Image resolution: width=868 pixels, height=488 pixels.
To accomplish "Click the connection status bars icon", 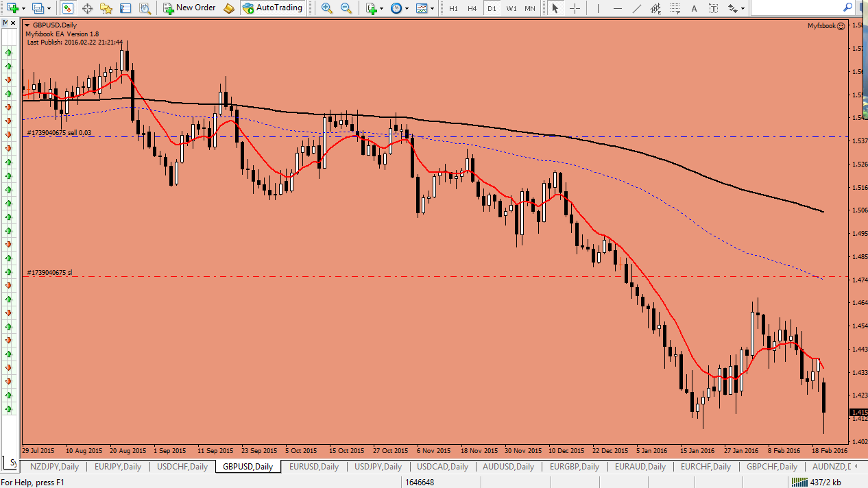I will (798, 483).
